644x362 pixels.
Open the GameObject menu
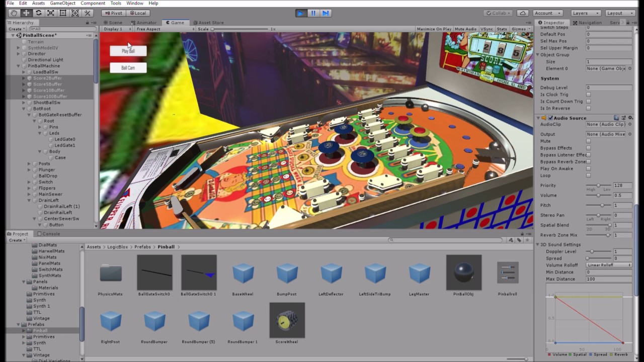62,3
